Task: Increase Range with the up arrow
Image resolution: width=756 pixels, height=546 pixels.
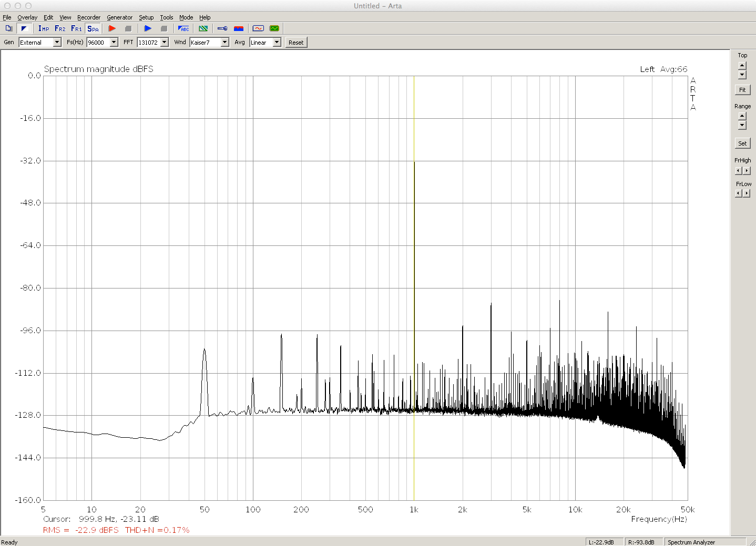Action: click(742, 116)
